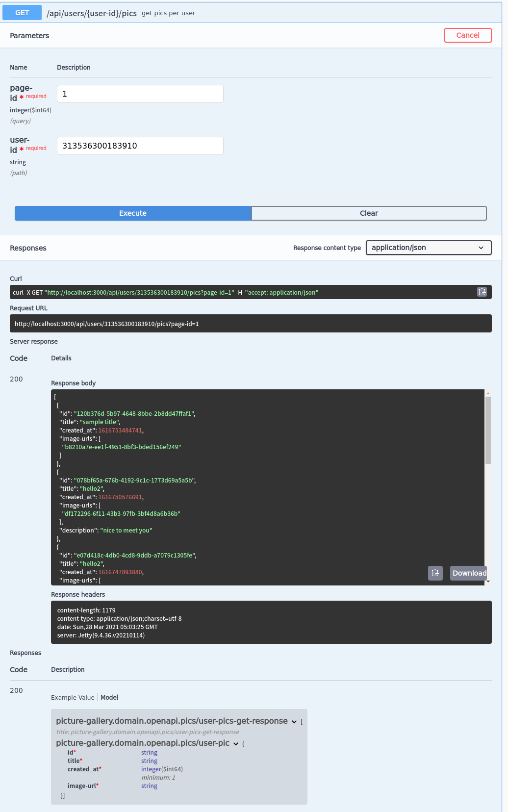Viewport: 508px width, 812px height.
Task: Select the id 120b376d-5b97-4648-8bbe-2b8dd47ffaf1
Action: coord(134,413)
